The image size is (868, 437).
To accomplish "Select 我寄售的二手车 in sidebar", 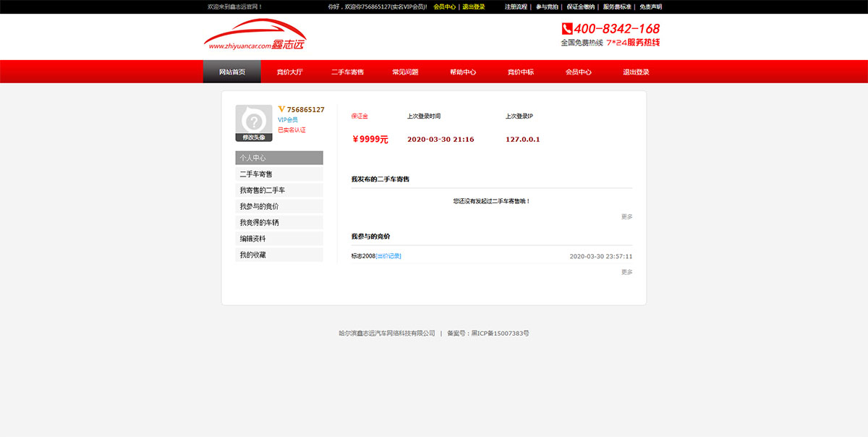I will (x=279, y=190).
